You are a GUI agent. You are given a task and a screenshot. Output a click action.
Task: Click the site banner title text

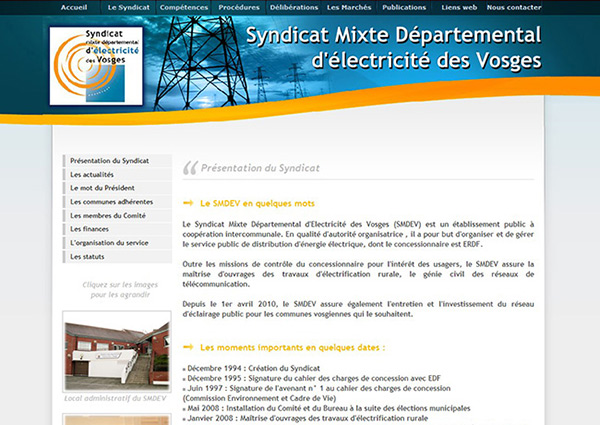[393, 48]
